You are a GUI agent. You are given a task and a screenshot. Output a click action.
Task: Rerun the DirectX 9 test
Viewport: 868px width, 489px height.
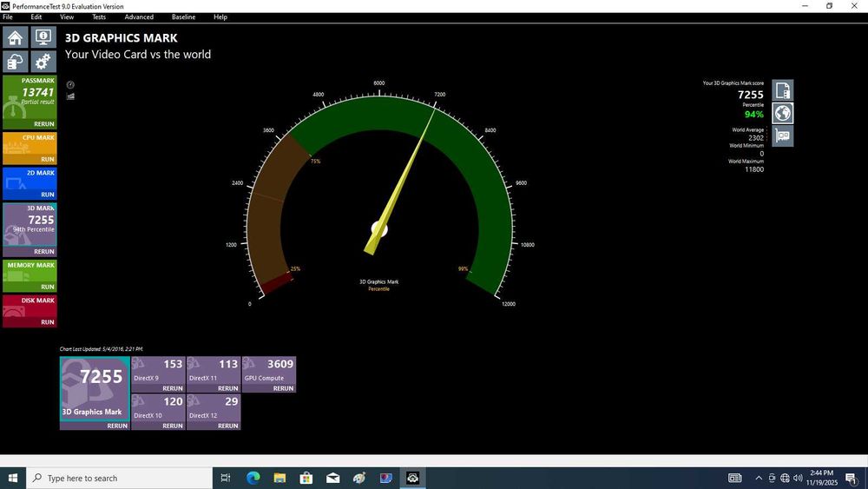click(173, 388)
